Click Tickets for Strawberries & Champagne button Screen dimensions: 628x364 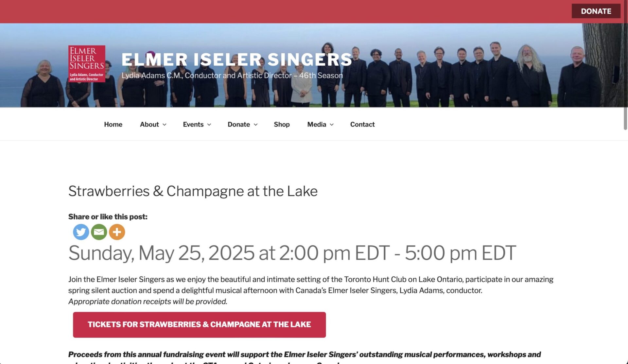click(x=199, y=324)
